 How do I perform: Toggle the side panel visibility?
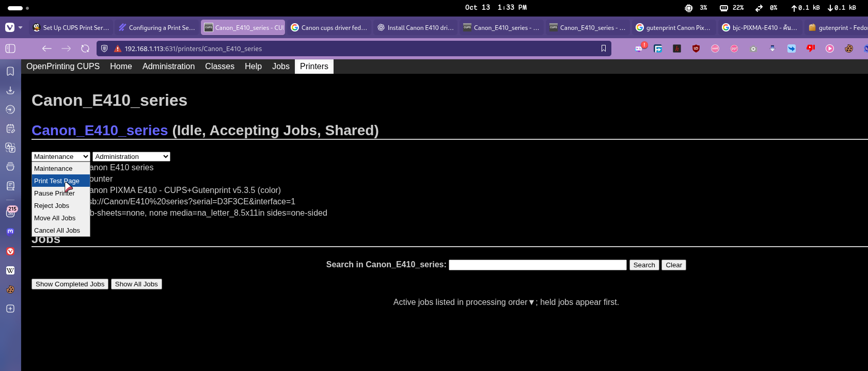pos(10,49)
